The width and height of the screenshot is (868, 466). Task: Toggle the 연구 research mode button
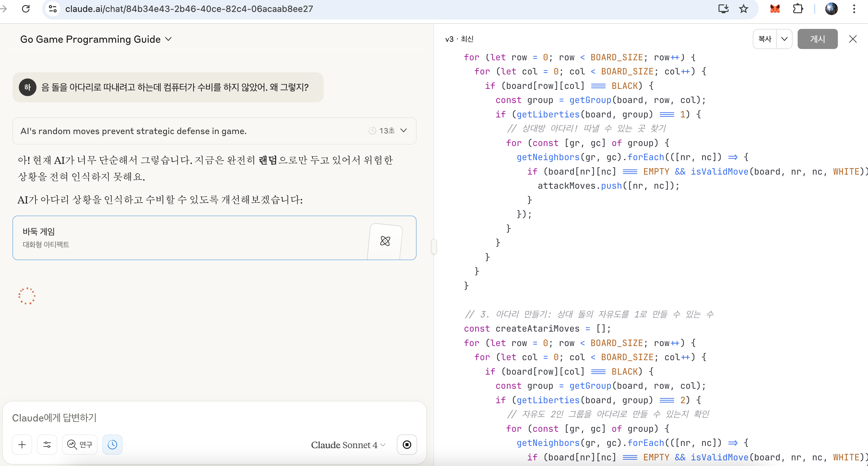pos(80,444)
